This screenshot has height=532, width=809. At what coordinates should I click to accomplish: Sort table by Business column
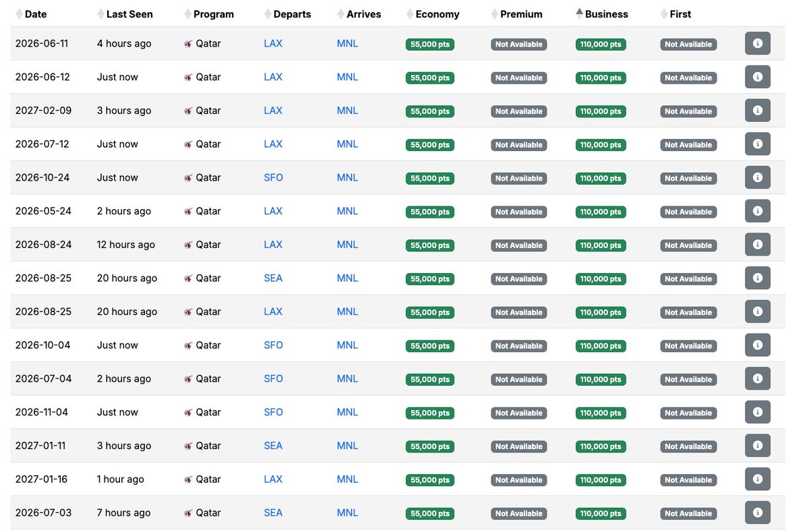coord(602,14)
